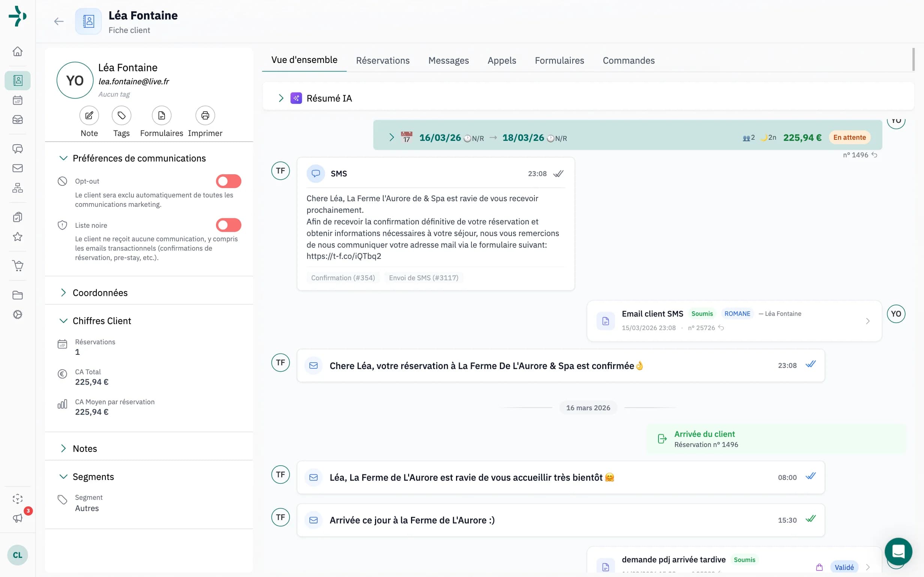Activate the Liste noire toggle
Viewport: 924px width, 577px height.
228,225
